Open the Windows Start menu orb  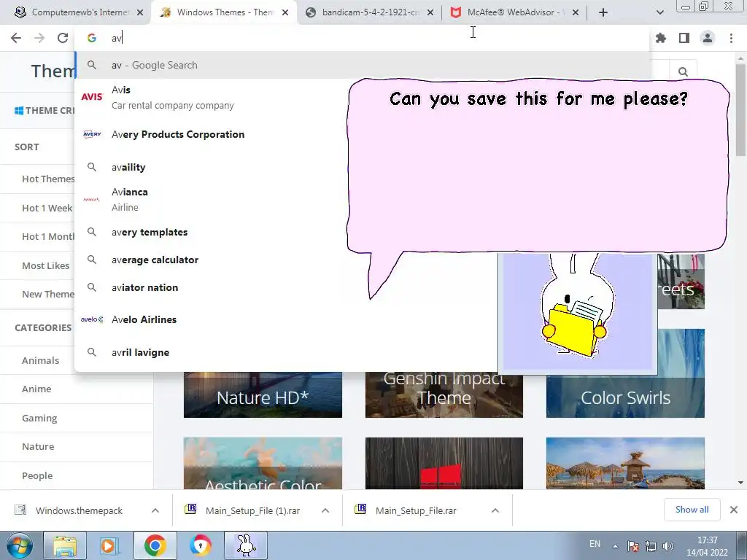20,545
